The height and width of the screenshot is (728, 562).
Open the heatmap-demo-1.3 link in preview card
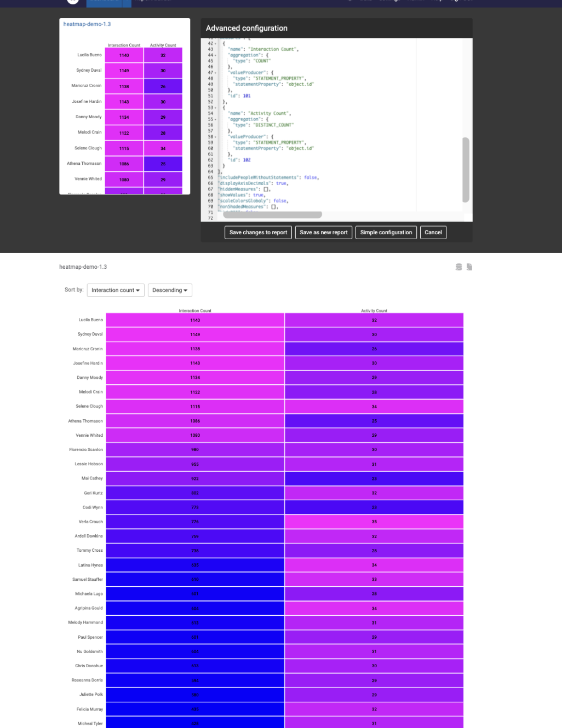87,24
